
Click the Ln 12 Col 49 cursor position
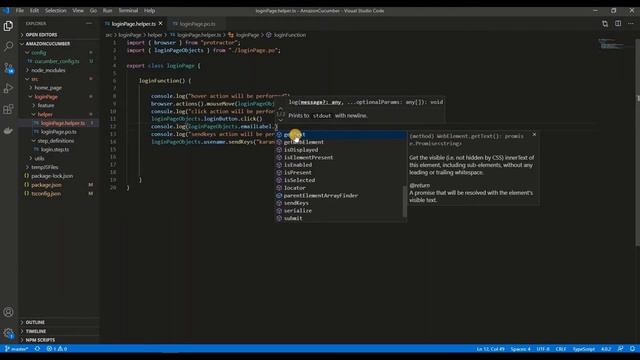[490, 349]
